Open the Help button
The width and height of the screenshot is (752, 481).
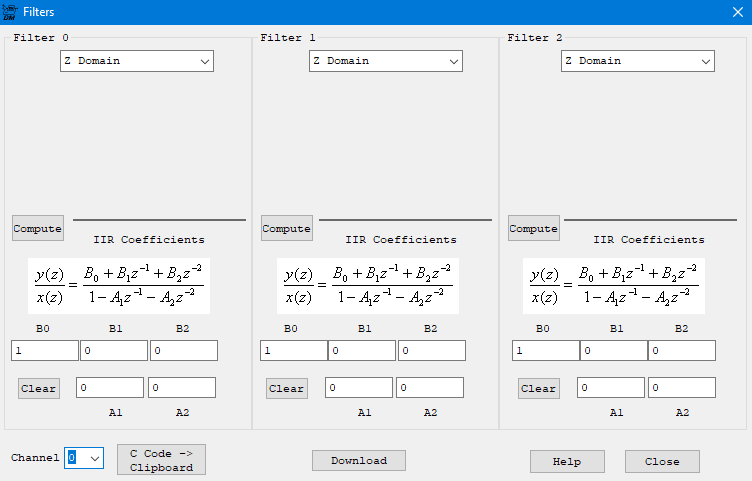coord(567,461)
